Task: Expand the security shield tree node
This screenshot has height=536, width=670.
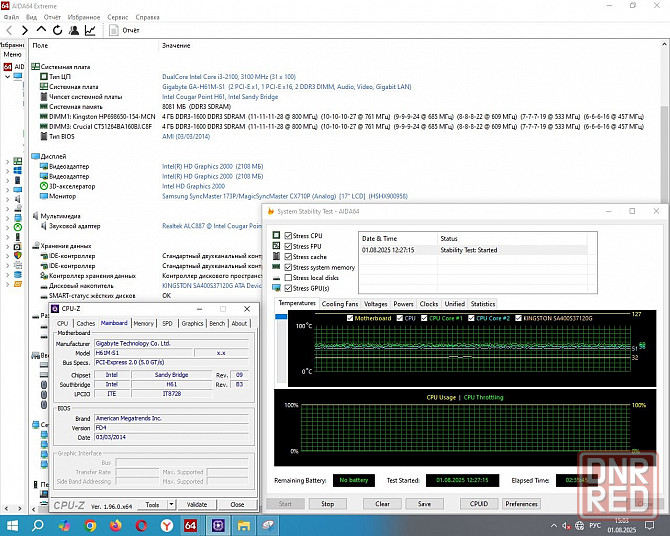Action: click(7, 255)
